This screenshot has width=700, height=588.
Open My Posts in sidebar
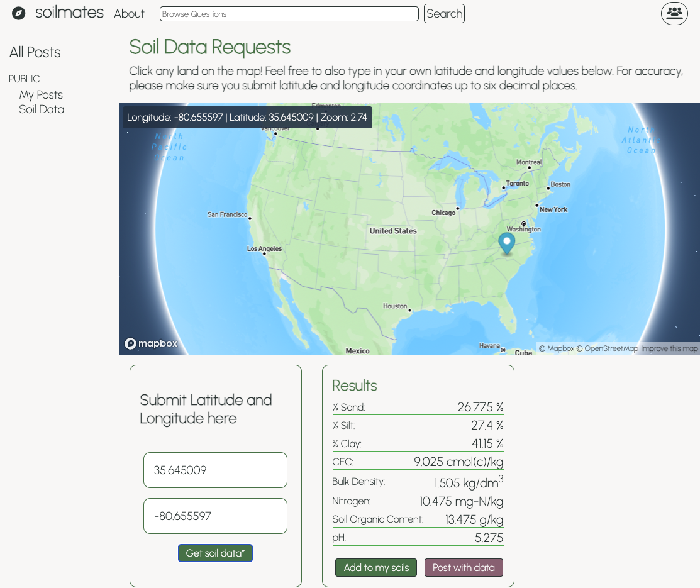pos(41,95)
